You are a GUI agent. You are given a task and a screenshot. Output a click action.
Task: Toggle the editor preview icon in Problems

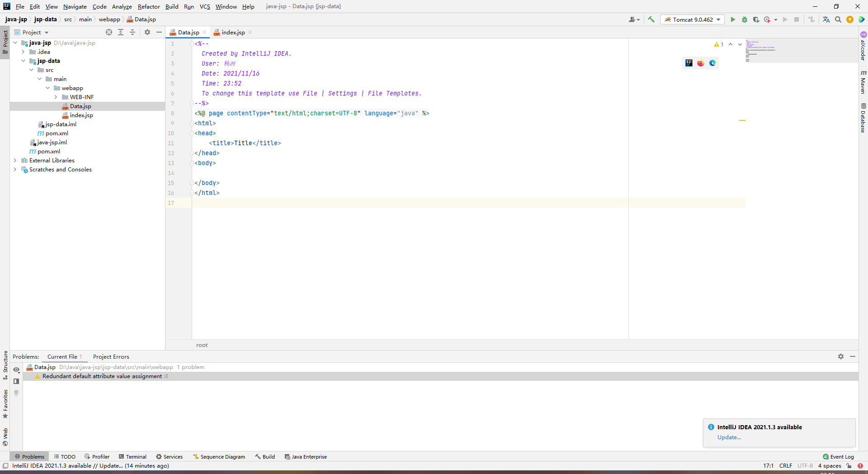point(16,381)
